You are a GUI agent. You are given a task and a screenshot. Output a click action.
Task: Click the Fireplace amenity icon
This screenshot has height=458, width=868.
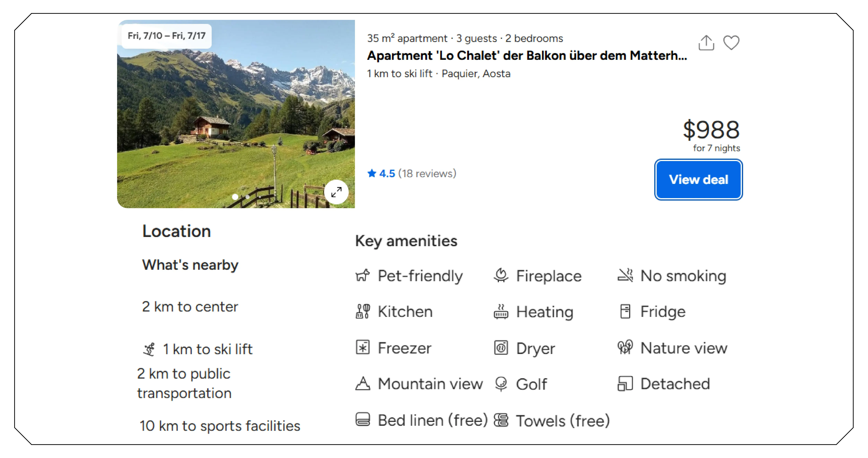pos(501,275)
